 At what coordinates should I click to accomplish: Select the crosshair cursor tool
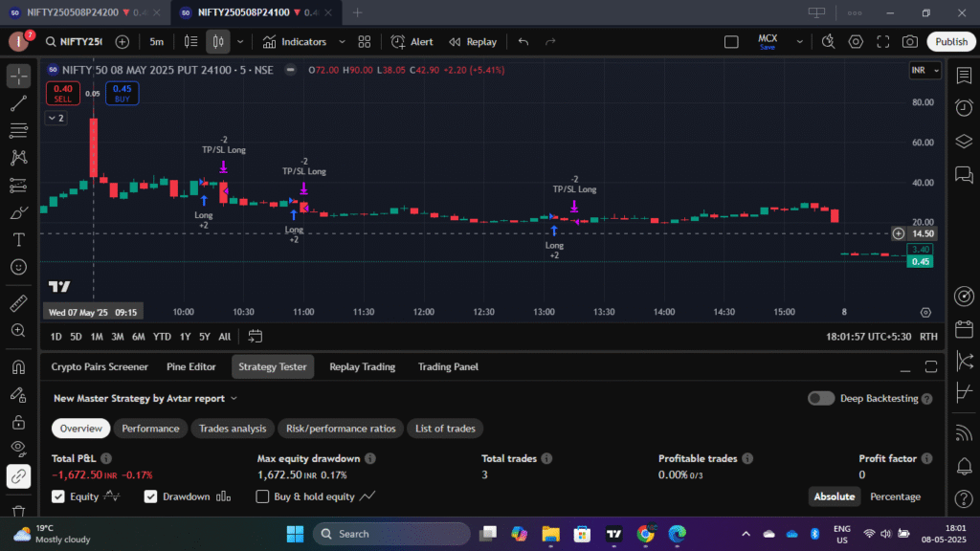click(19, 77)
